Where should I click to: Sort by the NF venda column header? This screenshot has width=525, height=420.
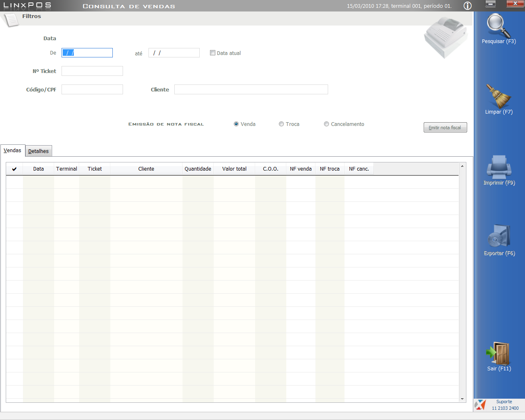(x=301, y=169)
